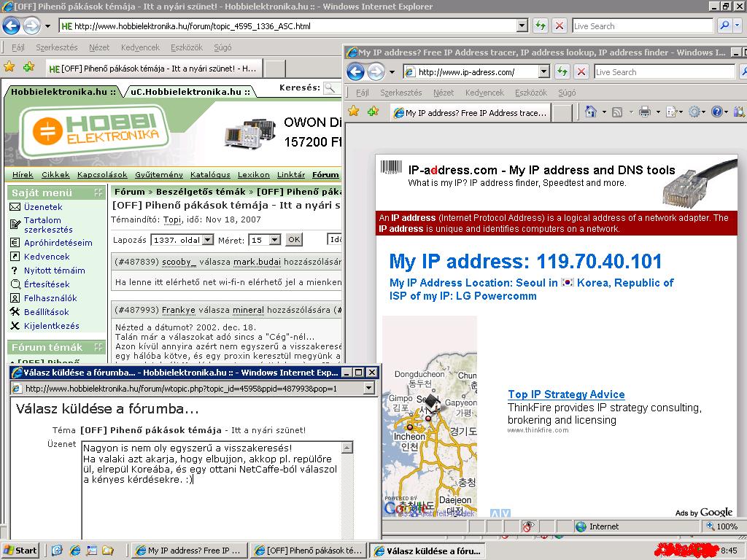Screen dimensions: 747x560
Task: Open the Home button dropdown arrow
Action: click(x=604, y=112)
